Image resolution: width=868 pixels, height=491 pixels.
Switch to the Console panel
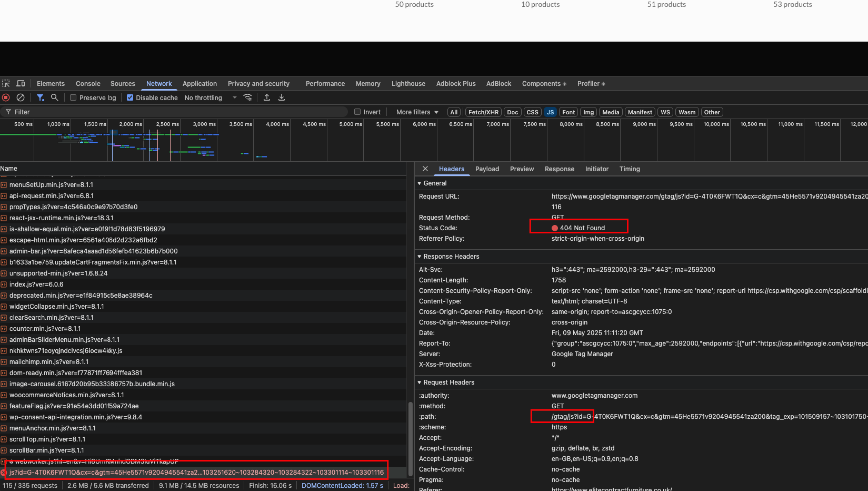click(88, 84)
